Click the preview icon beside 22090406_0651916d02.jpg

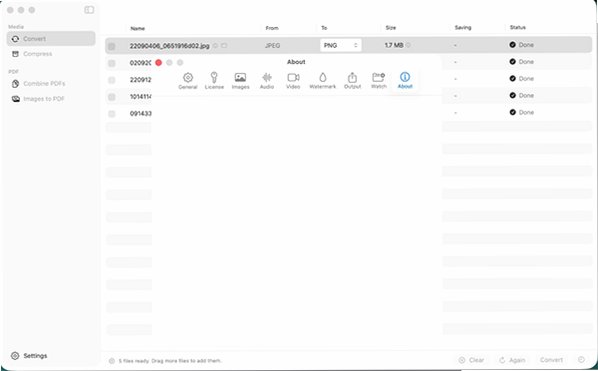pos(215,46)
